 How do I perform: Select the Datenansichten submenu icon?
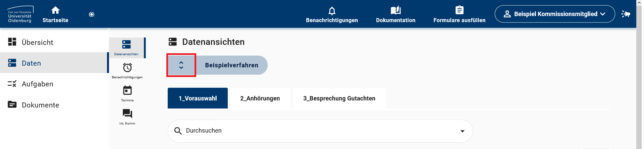pos(126,45)
